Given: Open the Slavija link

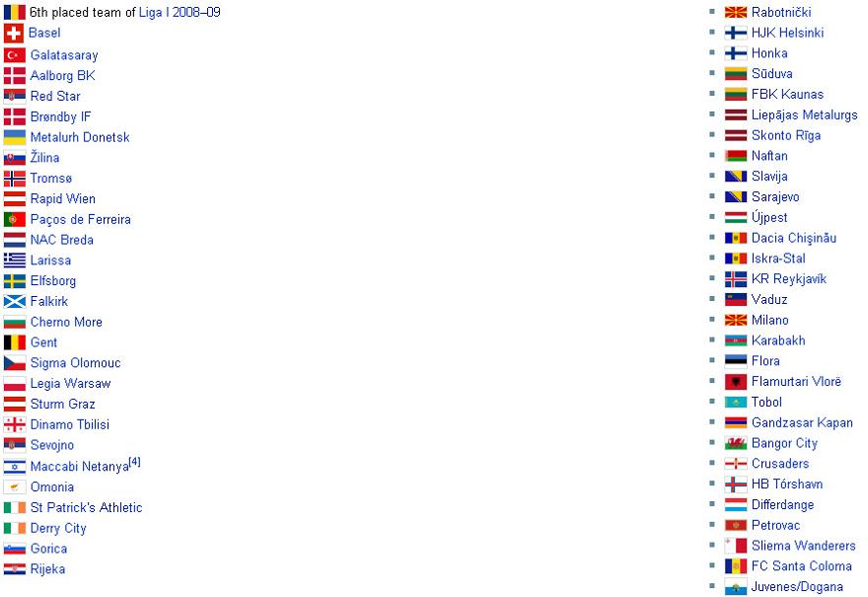Looking at the screenshot, I should tap(769, 176).
